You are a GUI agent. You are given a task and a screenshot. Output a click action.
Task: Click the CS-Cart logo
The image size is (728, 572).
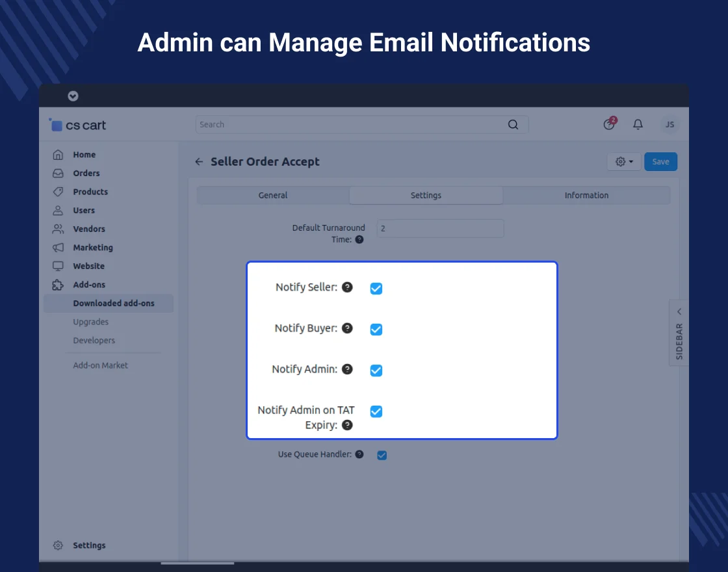(78, 125)
